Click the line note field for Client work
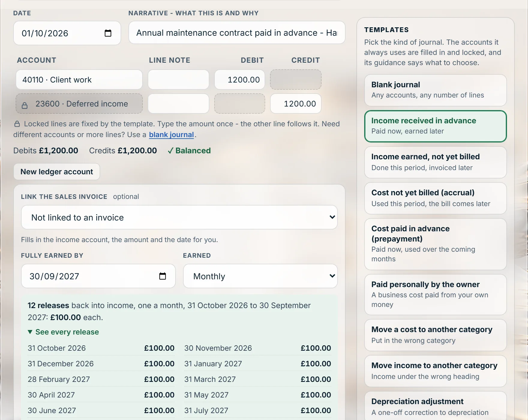 [x=178, y=79]
